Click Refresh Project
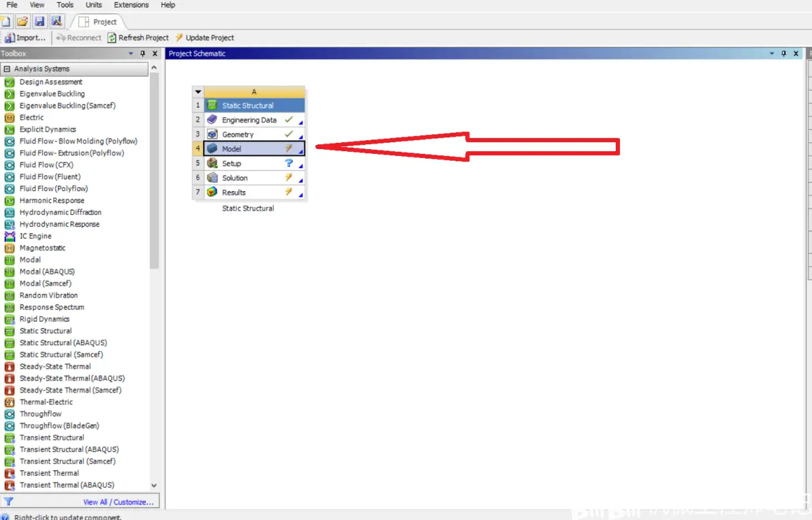Image resolution: width=812 pixels, height=520 pixels. 138,37
